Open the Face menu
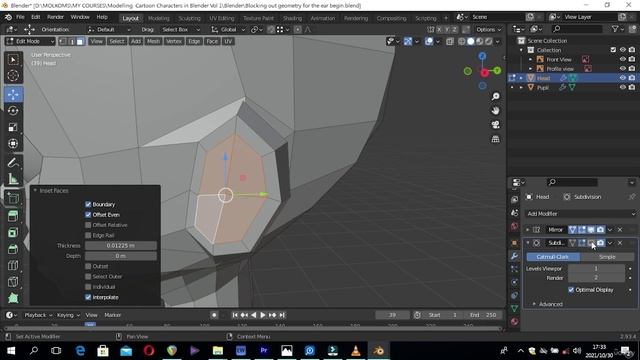This screenshot has height=360, width=640. [x=212, y=41]
